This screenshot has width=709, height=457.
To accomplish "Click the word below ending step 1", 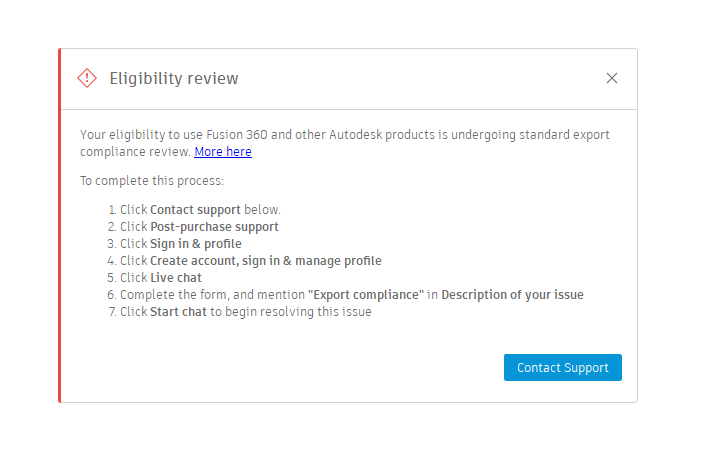I will pyautogui.click(x=262, y=210).
